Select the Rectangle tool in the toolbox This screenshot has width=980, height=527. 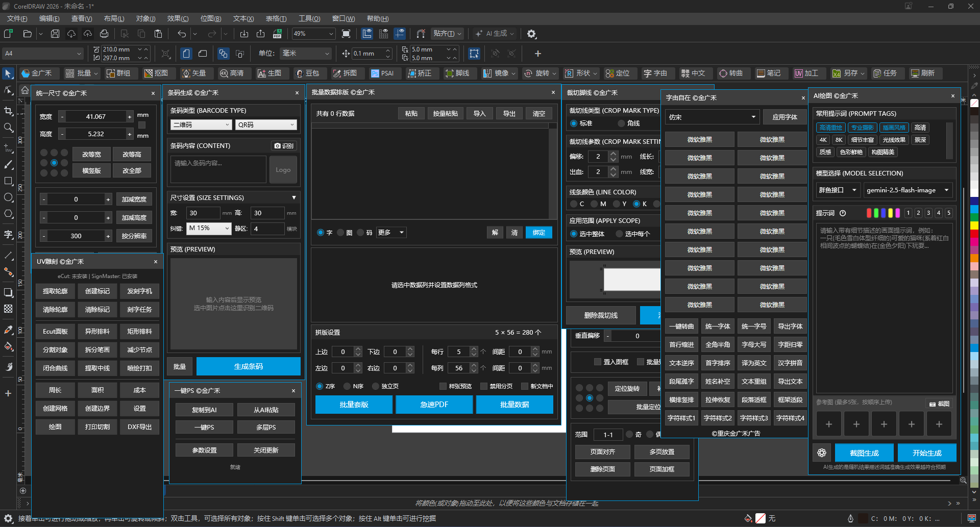pyautogui.click(x=8, y=181)
